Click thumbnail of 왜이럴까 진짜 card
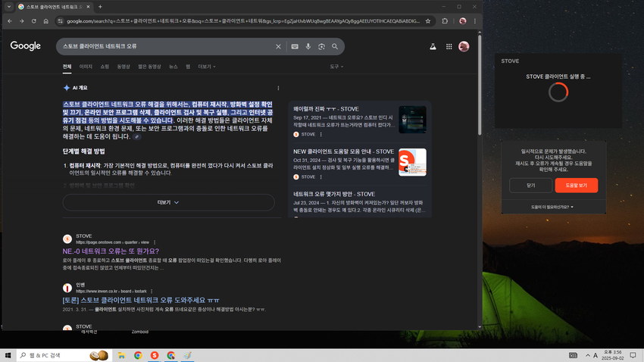644x362 pixels. pos(412,120)
